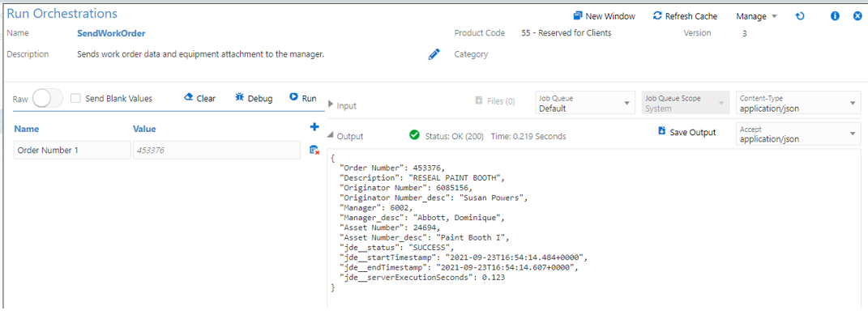Click the circular reload arrow icon
The height and width of the screenshot is (319, 868).
(799, 16)
